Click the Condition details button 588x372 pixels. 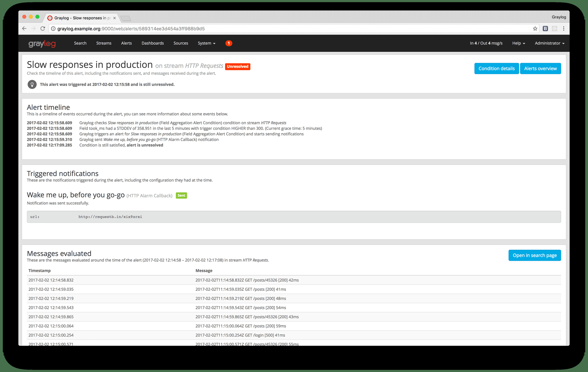pos(496,69)
